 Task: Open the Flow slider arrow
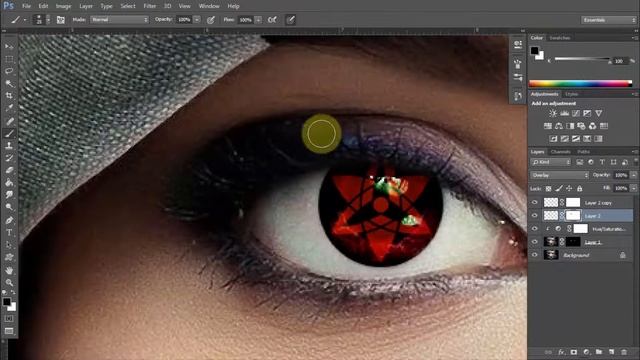point(258,20)
